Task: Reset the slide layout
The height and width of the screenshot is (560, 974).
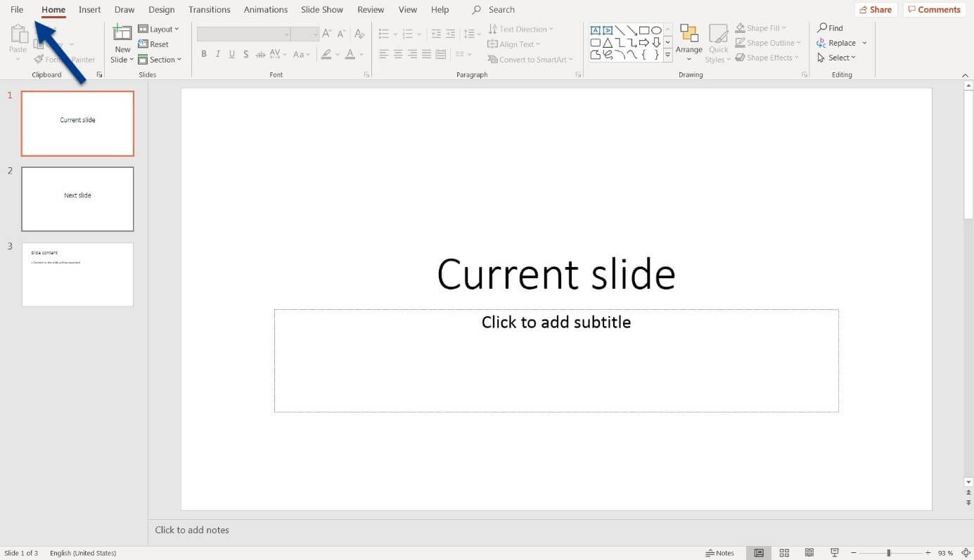Action: [x=154, y=44]
